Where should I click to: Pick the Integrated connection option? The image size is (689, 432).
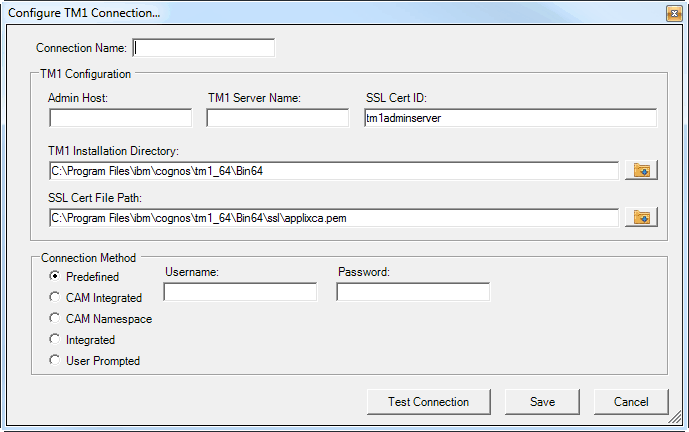[x=55, y=340]
